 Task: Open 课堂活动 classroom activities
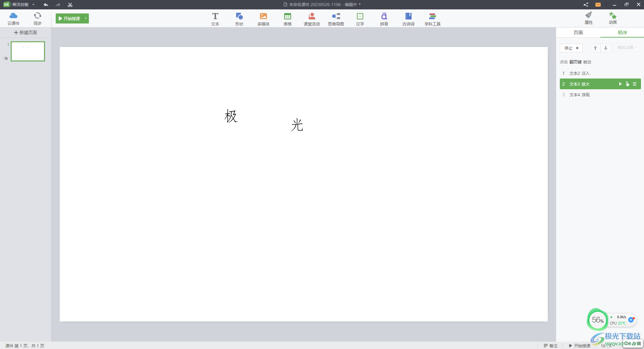[x=312, y=19]
